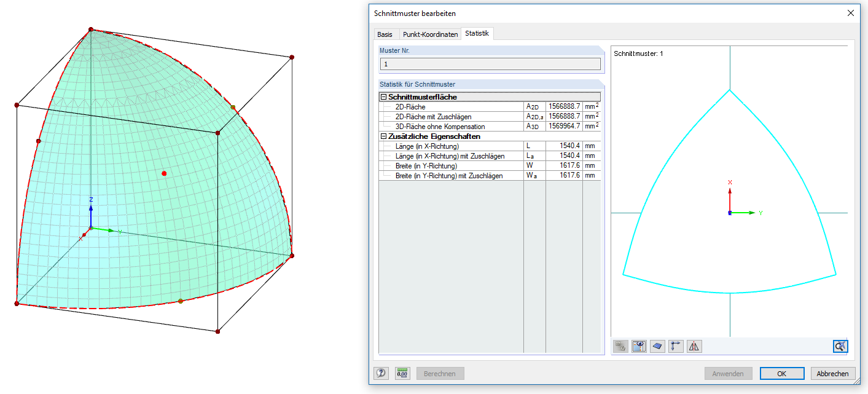Select the 'Breite (in Y-Richtung)' row label
868x394 pixels.
(426, 166)
